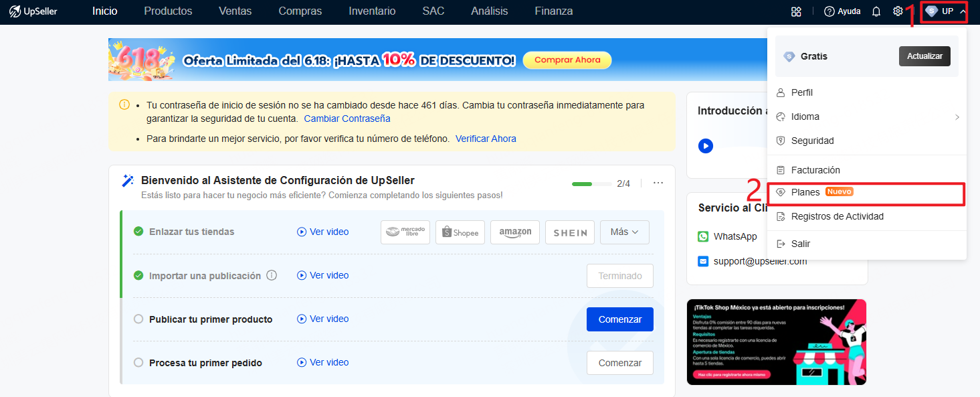Open the SAC menu
This screenshot has height=397, width=980.
[433, 11]
